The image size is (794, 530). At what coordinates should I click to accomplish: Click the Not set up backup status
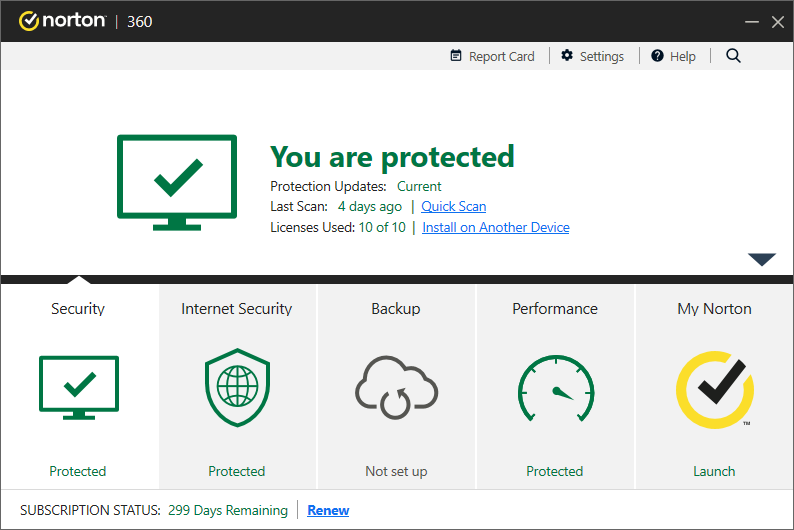396,471
